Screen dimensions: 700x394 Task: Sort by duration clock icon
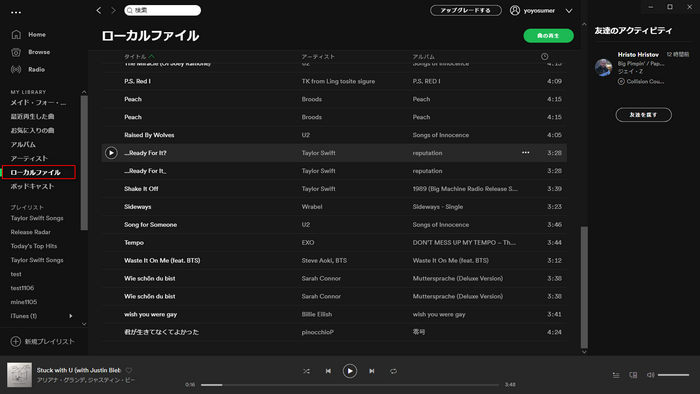(x=545, y=56)
